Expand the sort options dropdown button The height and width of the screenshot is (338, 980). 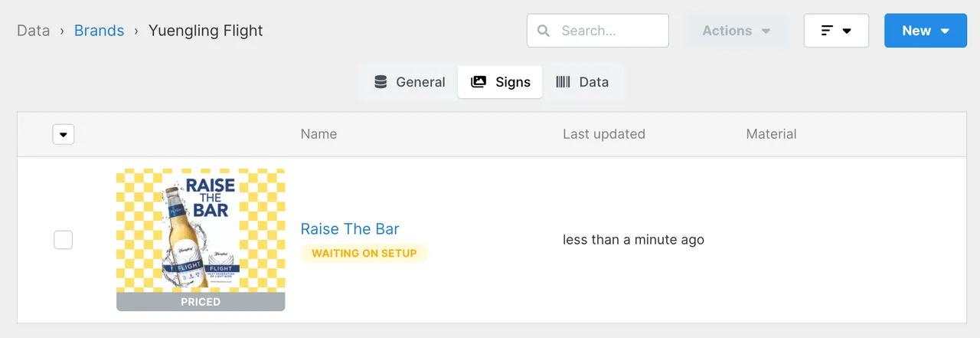(x=836, y=31)
